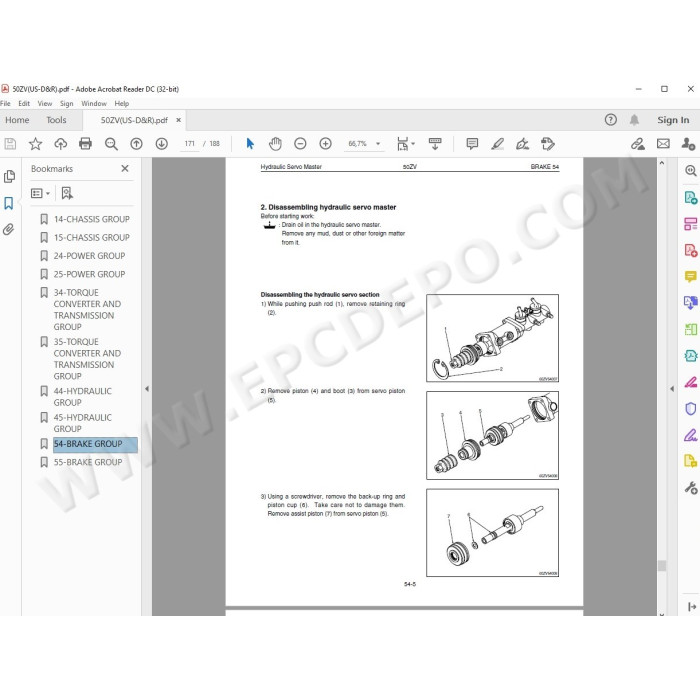Screen dimensions: 700x700
Task: Open the zoom level dropdown
Action: click(x=378, y=144)
